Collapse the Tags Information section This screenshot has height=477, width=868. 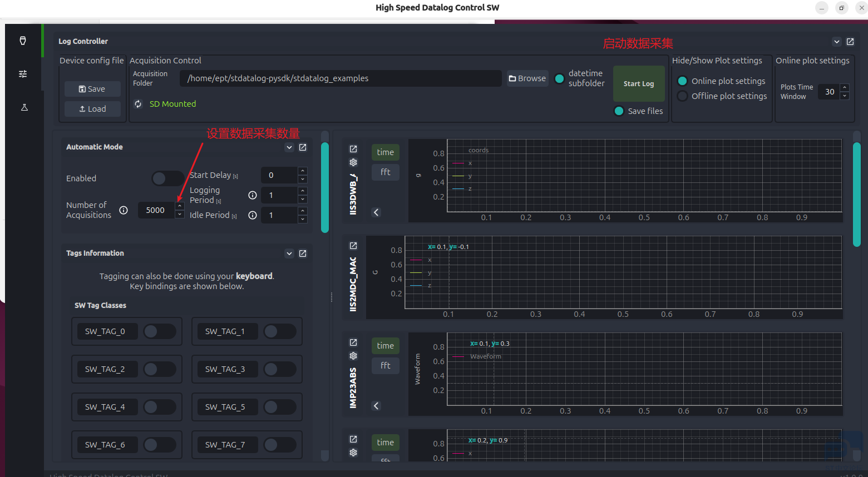pyautogui.click(x=289, y=254)
